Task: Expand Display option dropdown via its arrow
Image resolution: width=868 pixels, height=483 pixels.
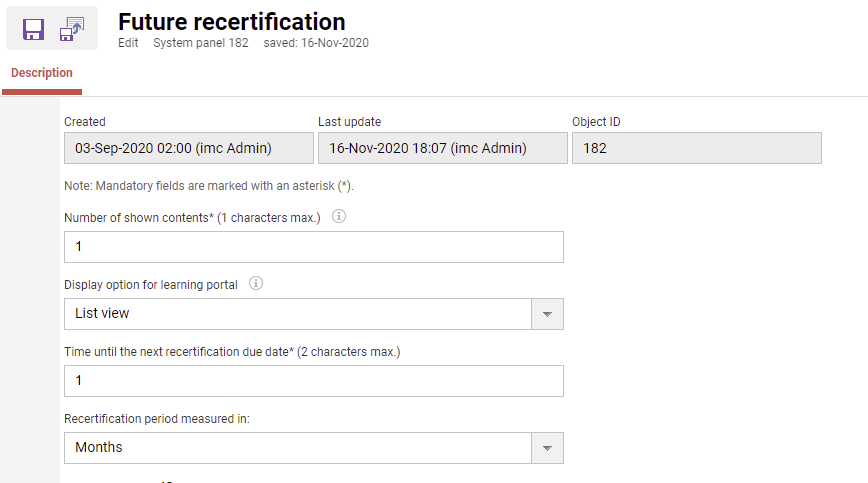Action: coord(546,314)
